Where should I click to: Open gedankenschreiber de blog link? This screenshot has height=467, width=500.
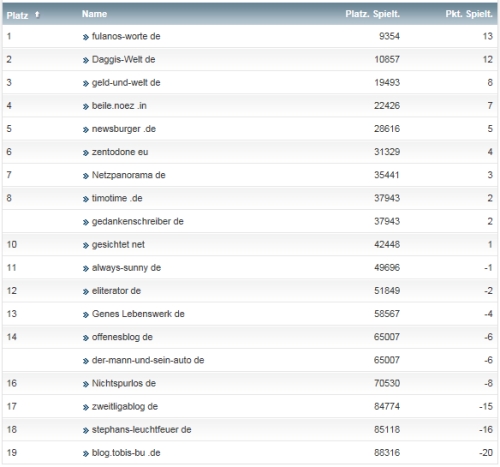pos(137,221)
